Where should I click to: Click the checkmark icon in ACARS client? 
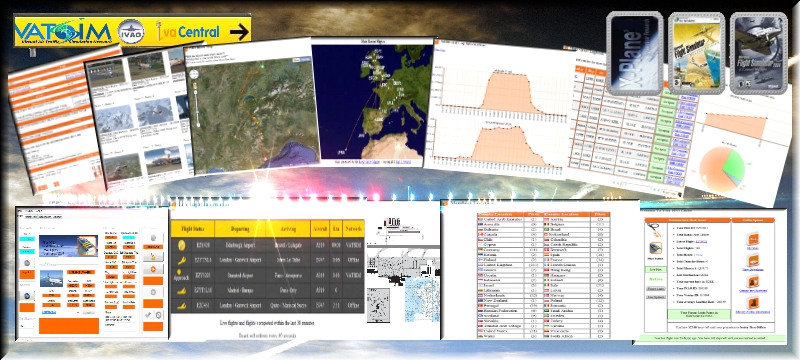tap(147, 315)
